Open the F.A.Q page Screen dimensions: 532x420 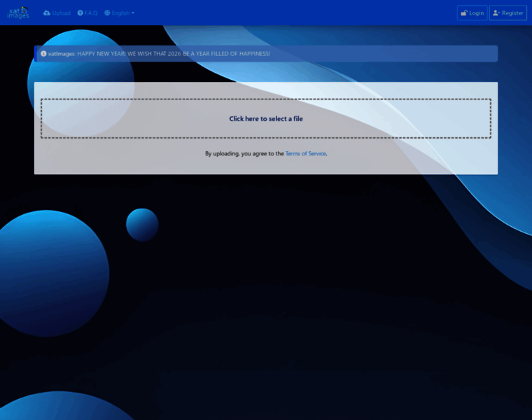tap(87, 13)
